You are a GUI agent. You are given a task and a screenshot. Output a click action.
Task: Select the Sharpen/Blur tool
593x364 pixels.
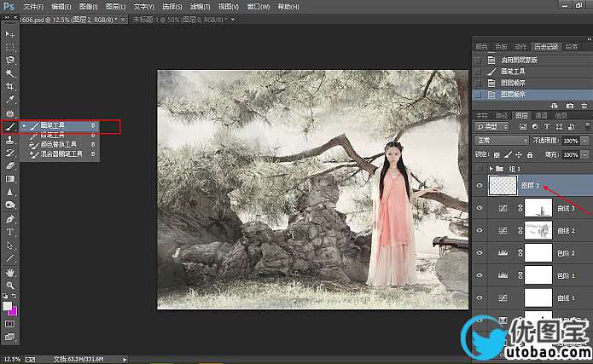[10, 192]
